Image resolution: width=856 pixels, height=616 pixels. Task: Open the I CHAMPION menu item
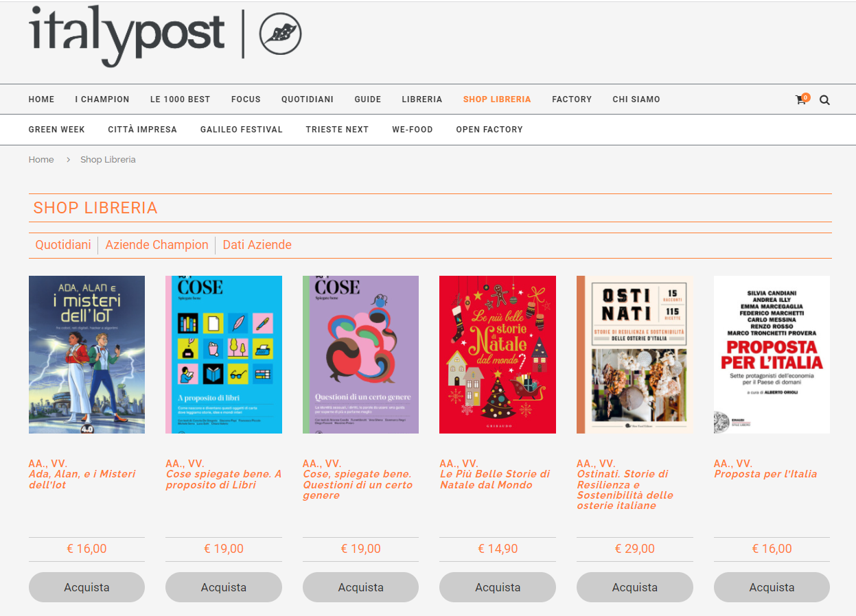coord(102,99)
